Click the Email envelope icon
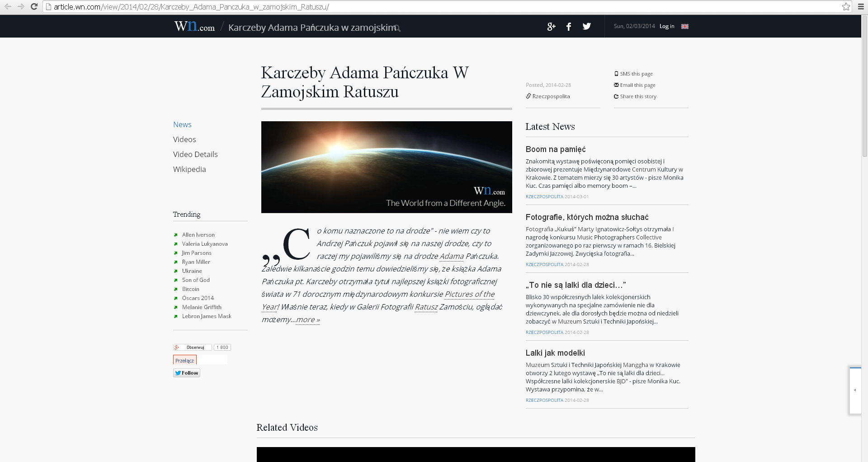868x462 pixels. tap(616, 85)
